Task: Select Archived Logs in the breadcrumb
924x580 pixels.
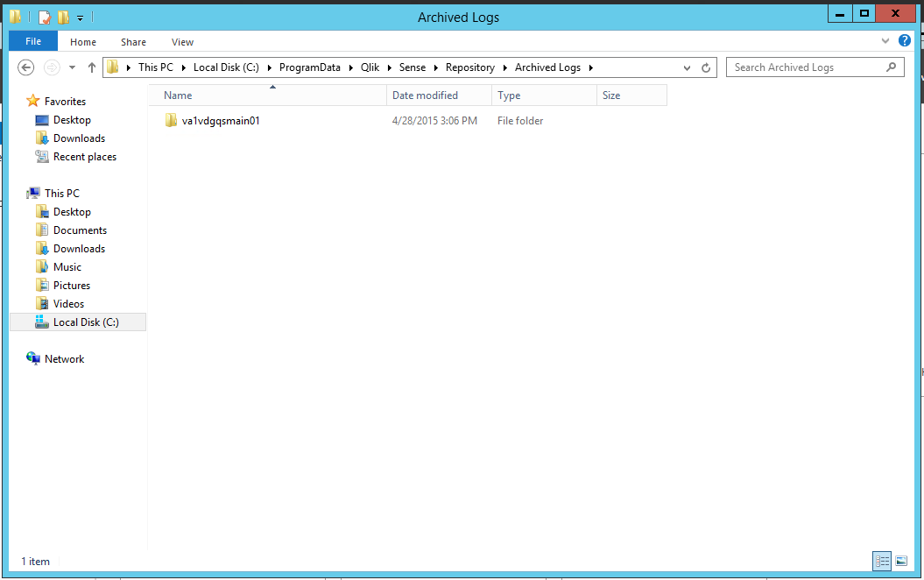Action: point(547,67)
